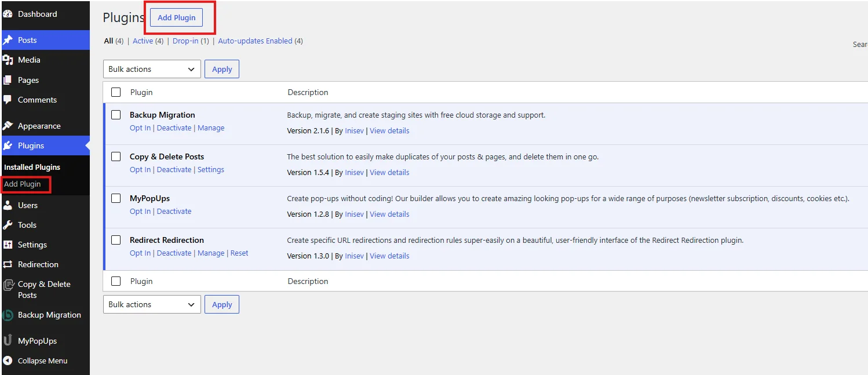Click the Copy & Delete Posts icon

[8, 285]
